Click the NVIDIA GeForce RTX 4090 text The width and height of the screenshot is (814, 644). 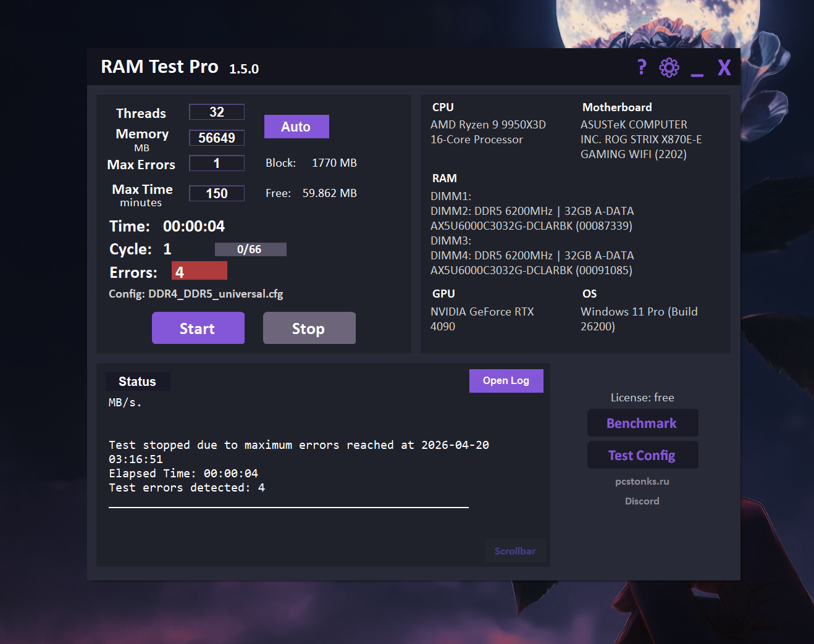pyautogui.click(x=482, y=319)
